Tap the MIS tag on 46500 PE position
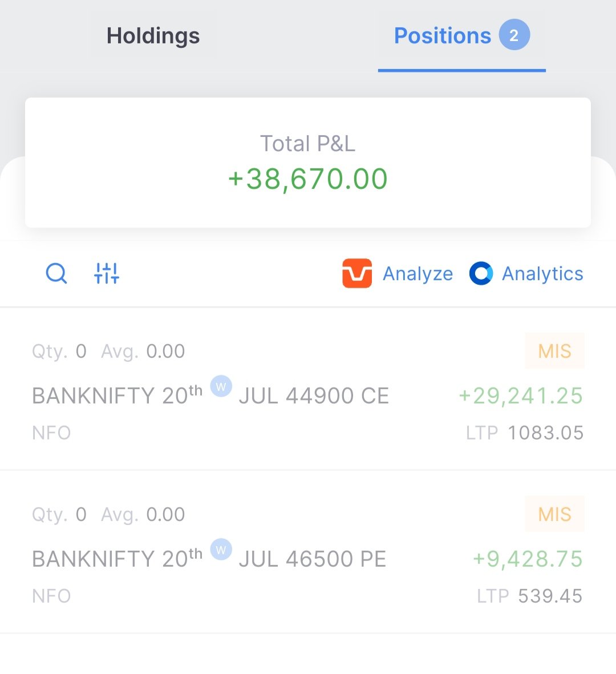The image size is (616, 674). coord(554,514)
